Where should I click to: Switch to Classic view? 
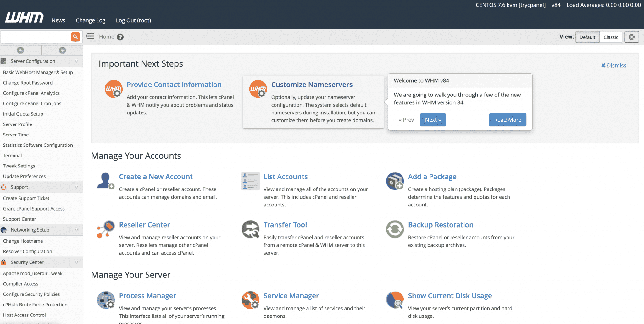click(611, 37)
